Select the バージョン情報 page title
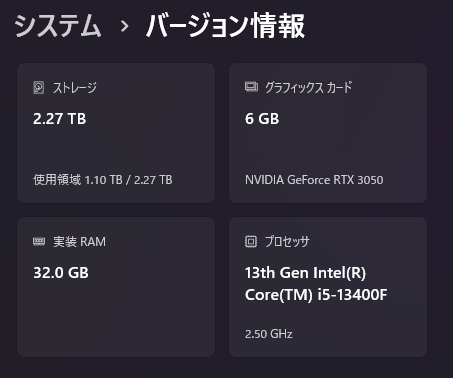Image resolution: width=453 pixels, height=378 pixels. click(225, 26)
